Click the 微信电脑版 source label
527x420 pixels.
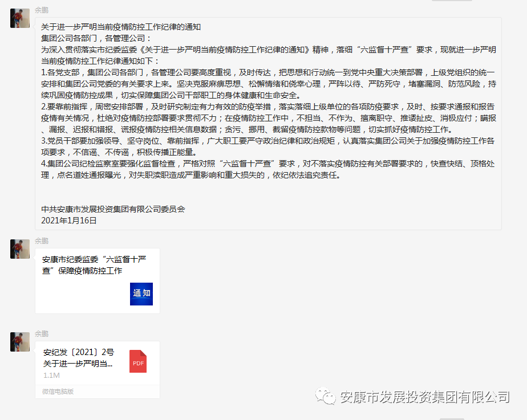point(58,392)
